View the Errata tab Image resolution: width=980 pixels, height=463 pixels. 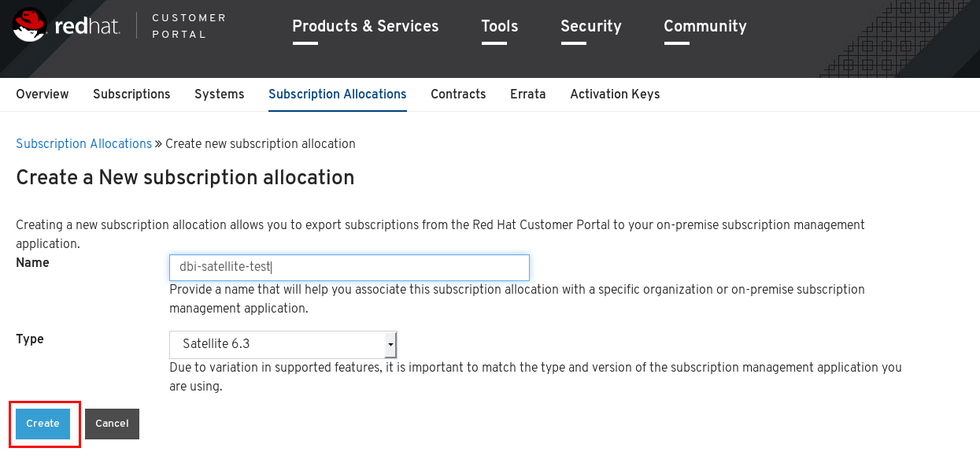click(528, 94)
